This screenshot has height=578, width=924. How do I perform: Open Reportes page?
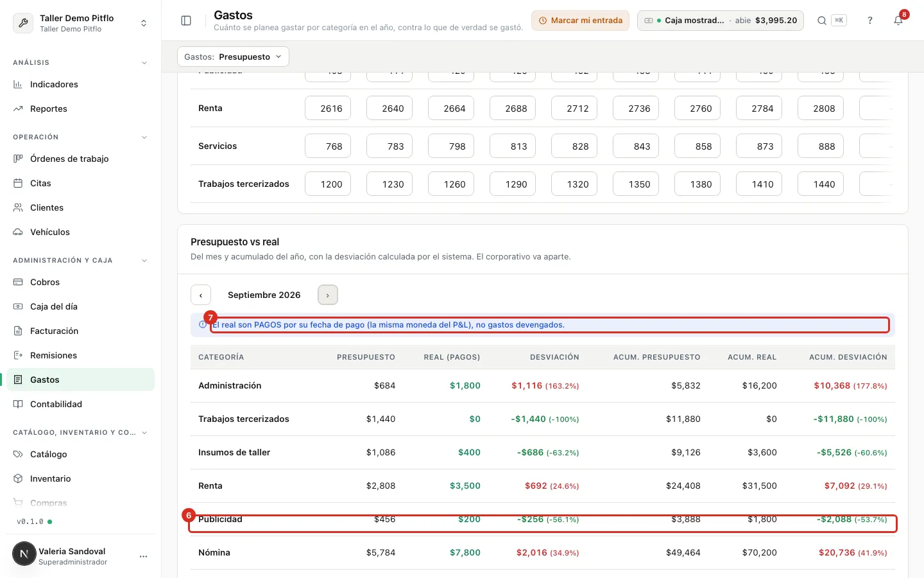tap(81, 109)
